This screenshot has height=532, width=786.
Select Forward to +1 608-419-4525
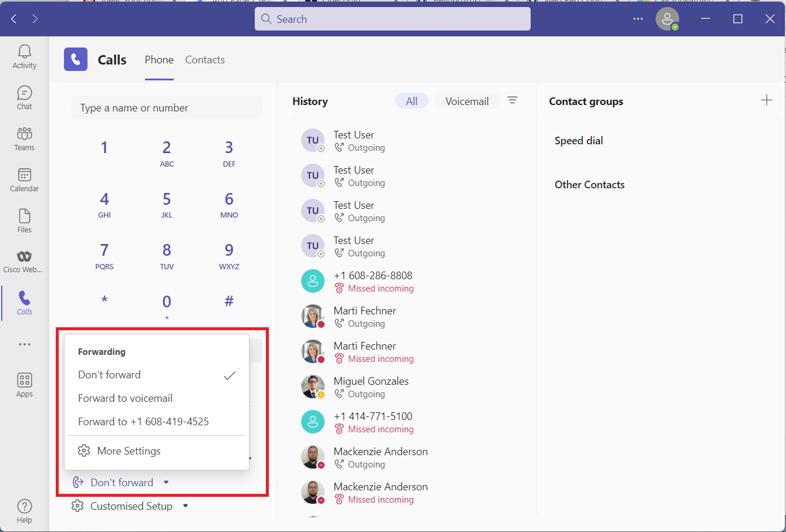[x=143, y=422]
